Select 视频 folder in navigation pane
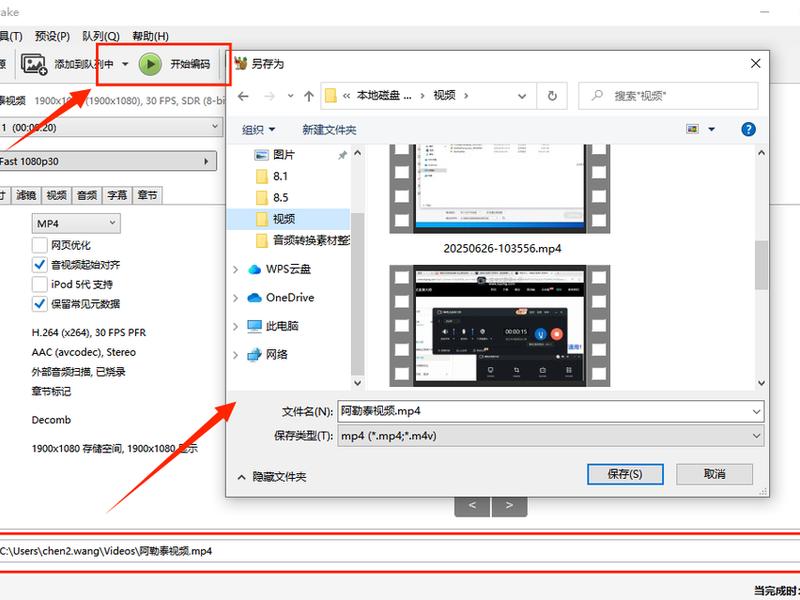The width and height of the screenshot is (800, 600). coord(288,219)
